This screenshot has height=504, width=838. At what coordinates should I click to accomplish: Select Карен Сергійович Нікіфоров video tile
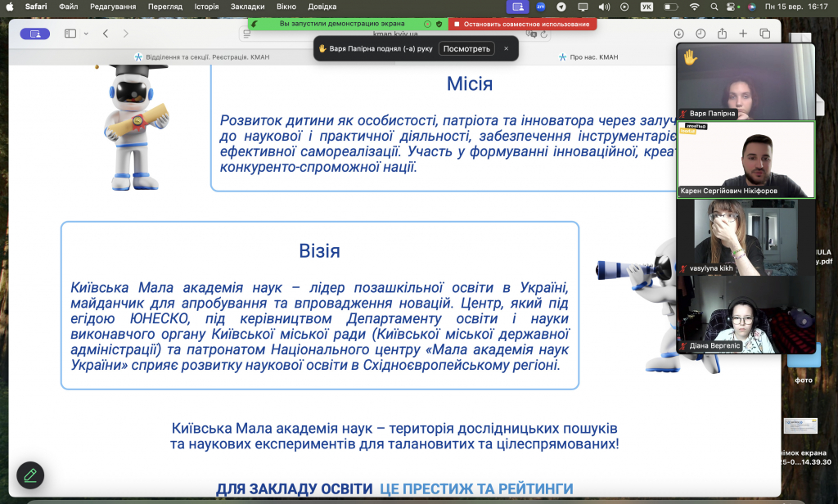coord(746,160)
